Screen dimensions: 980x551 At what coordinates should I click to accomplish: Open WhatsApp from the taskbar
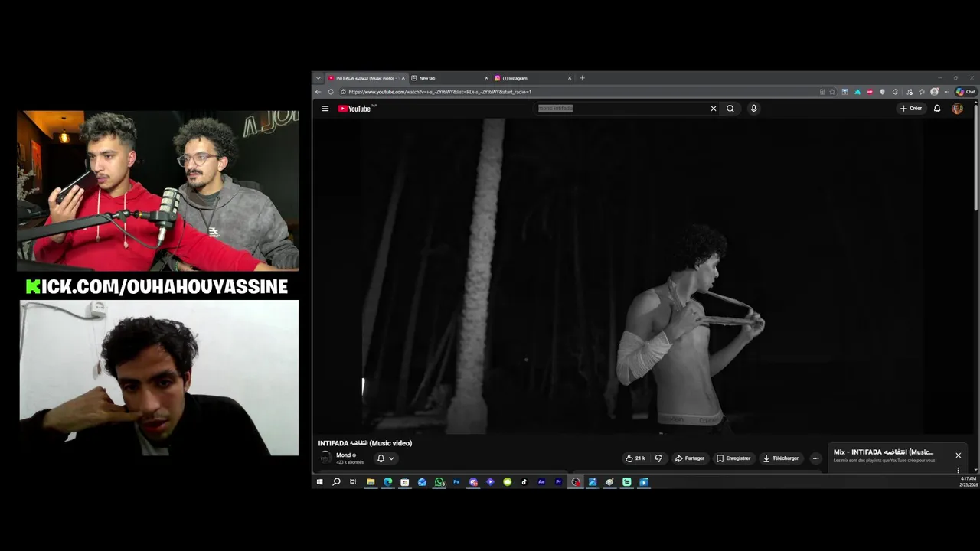[x=439, y=482]
